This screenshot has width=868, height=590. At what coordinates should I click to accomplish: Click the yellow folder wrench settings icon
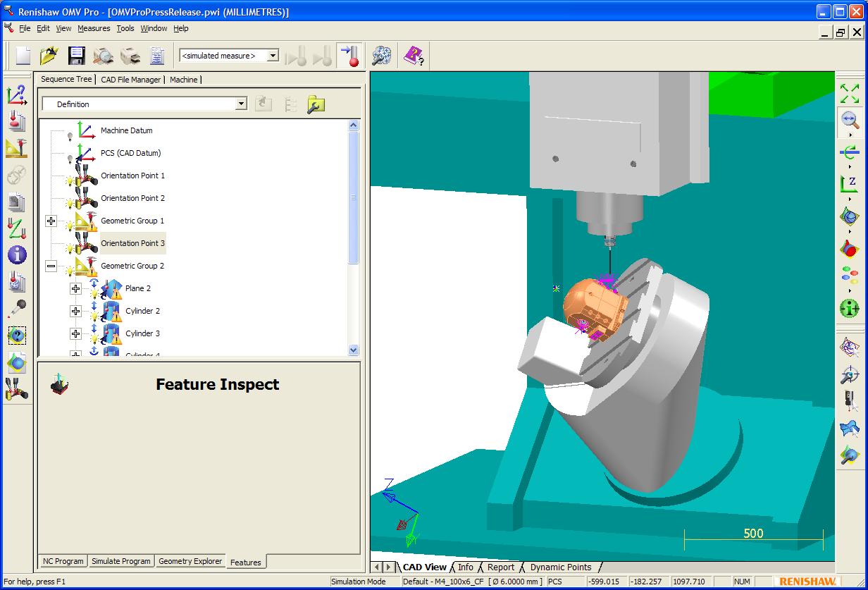click(x=316, y=104)
